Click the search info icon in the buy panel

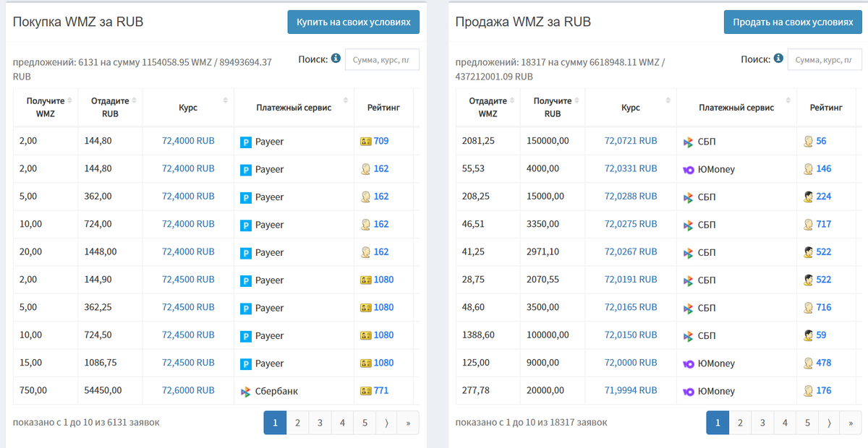[336, 58]
